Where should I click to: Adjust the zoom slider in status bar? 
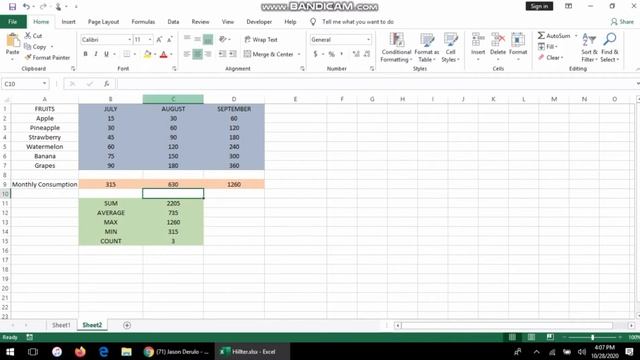point(592,337)
